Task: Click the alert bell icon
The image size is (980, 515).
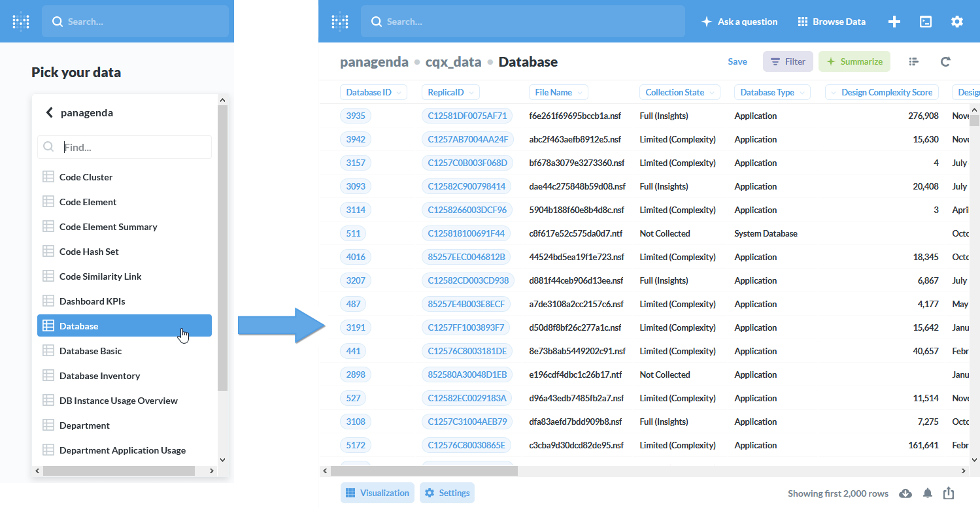Action: click(927, 493)
